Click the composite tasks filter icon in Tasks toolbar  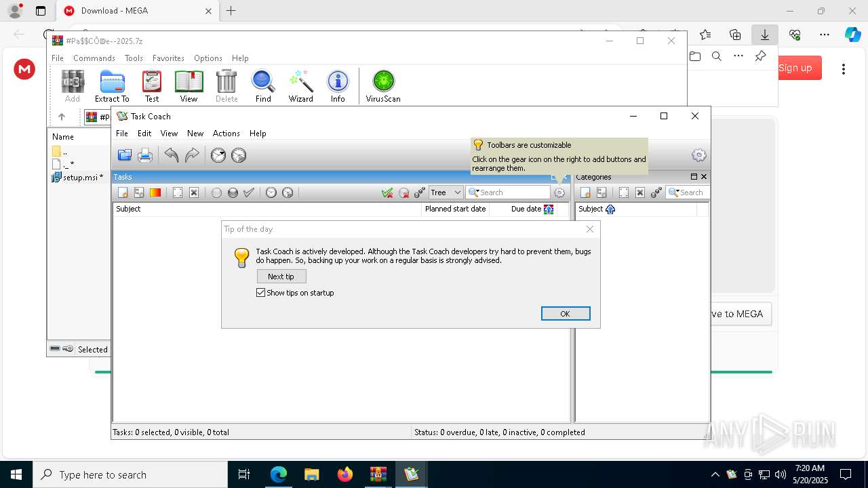coord(420,193)
